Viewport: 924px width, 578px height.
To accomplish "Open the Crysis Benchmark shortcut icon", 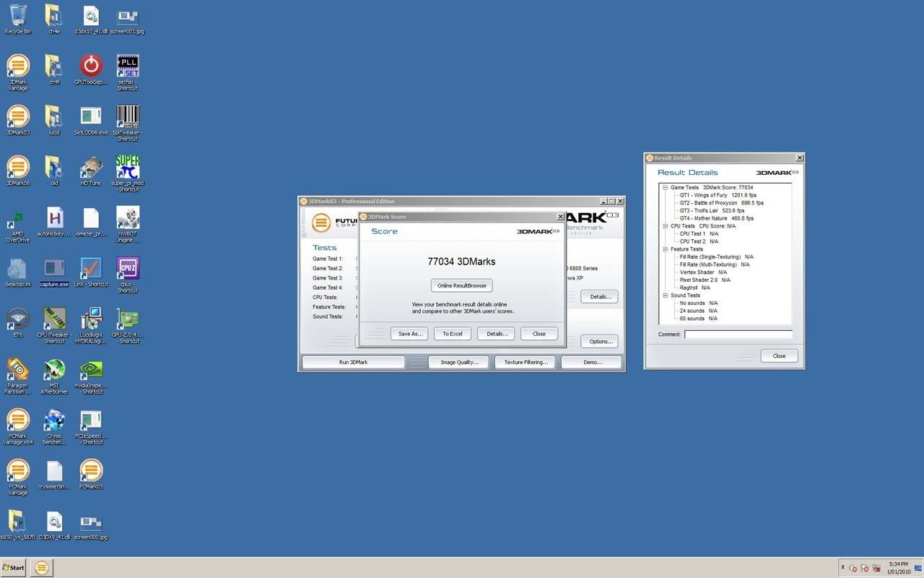I will (x=54, y=420).
